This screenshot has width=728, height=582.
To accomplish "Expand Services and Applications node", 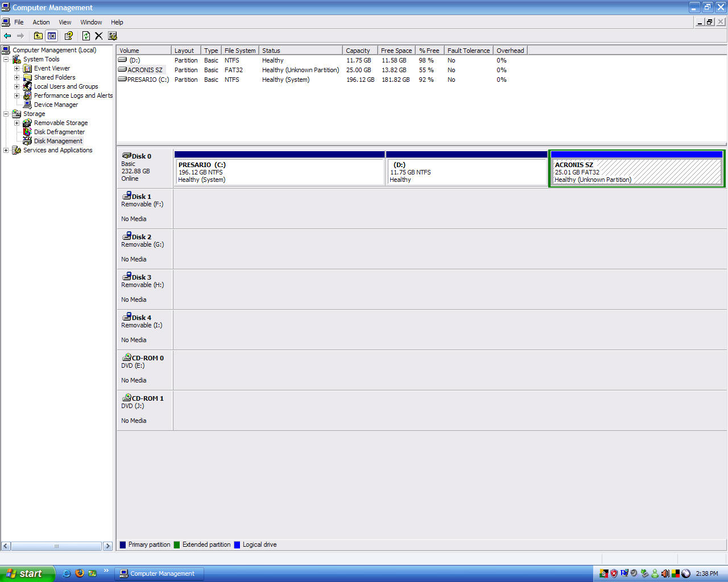I will point(6,150).
